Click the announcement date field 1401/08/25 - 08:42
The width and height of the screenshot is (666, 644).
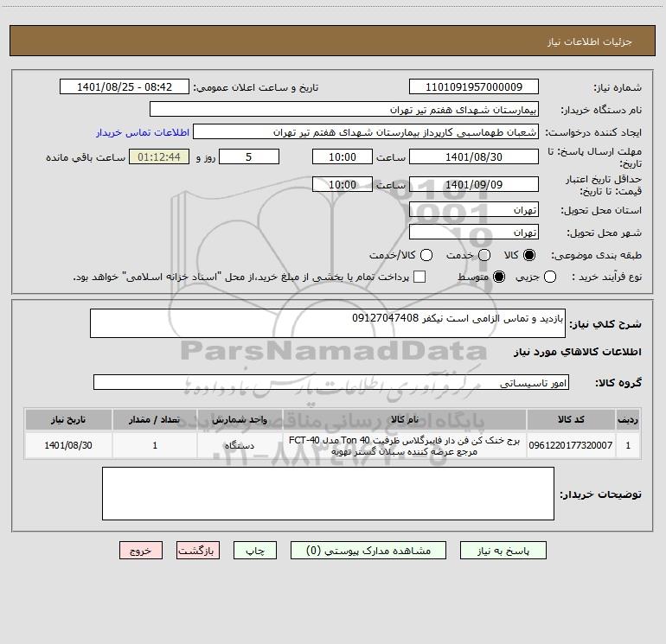coord(125,86)
